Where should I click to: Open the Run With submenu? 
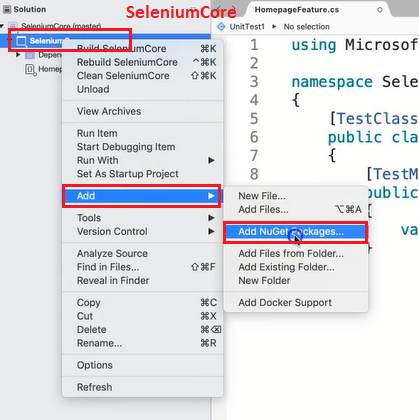pyautogui.click(x=142, y=160)
